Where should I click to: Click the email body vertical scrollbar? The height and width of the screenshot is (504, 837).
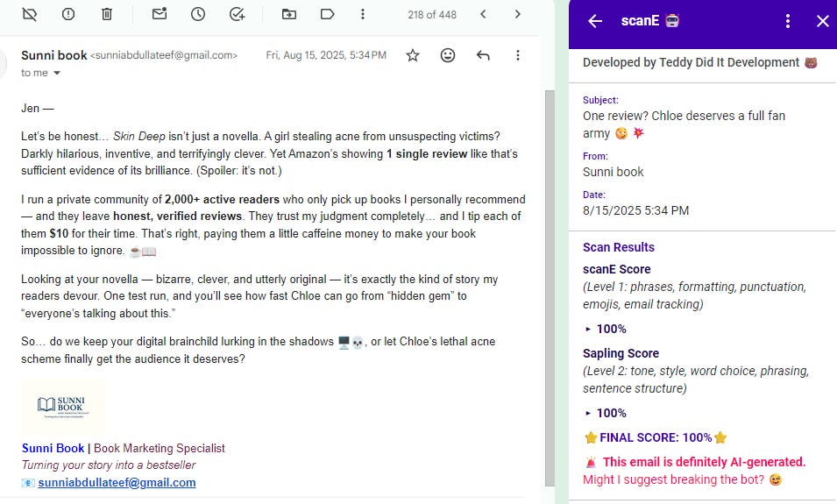point(550,288)
